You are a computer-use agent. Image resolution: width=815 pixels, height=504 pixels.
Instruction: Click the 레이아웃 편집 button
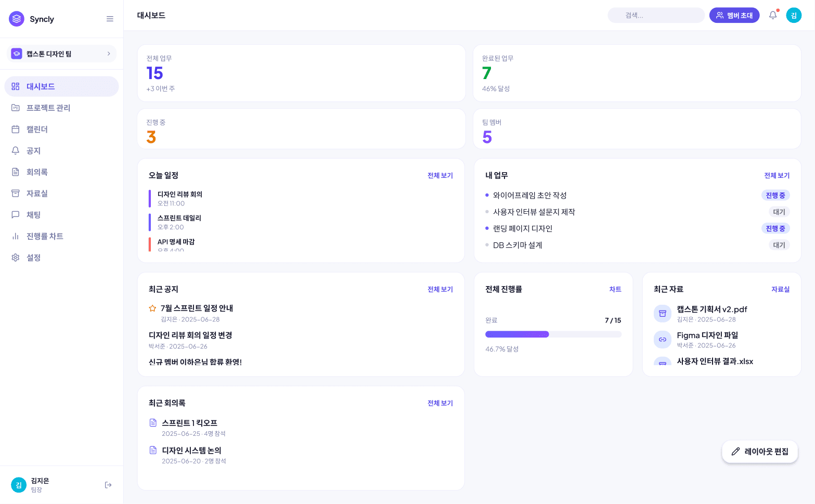pyautogui.click(x=760, y=451)
